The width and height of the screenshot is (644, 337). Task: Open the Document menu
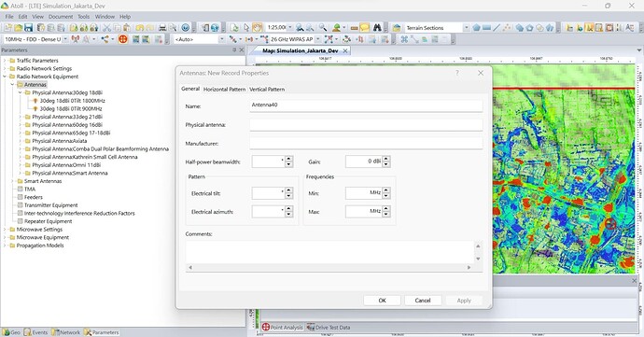coord(61,17)
